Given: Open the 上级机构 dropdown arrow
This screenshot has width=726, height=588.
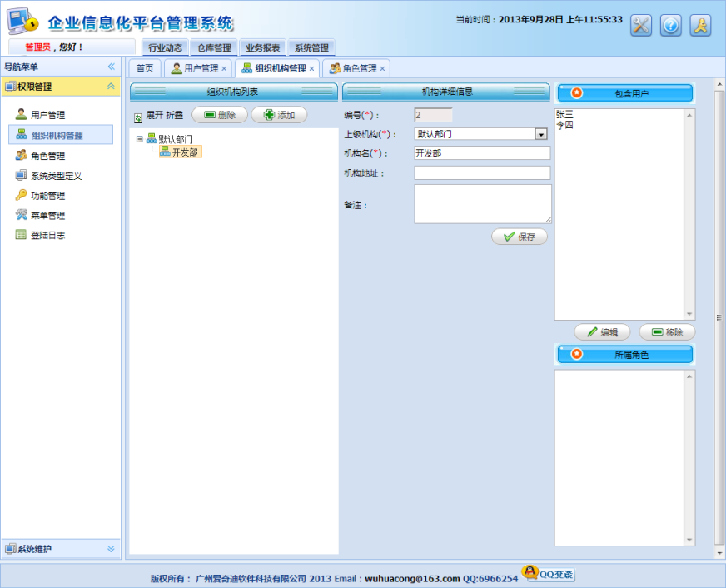Looking at the screenshot, I should tap(541, 134).
